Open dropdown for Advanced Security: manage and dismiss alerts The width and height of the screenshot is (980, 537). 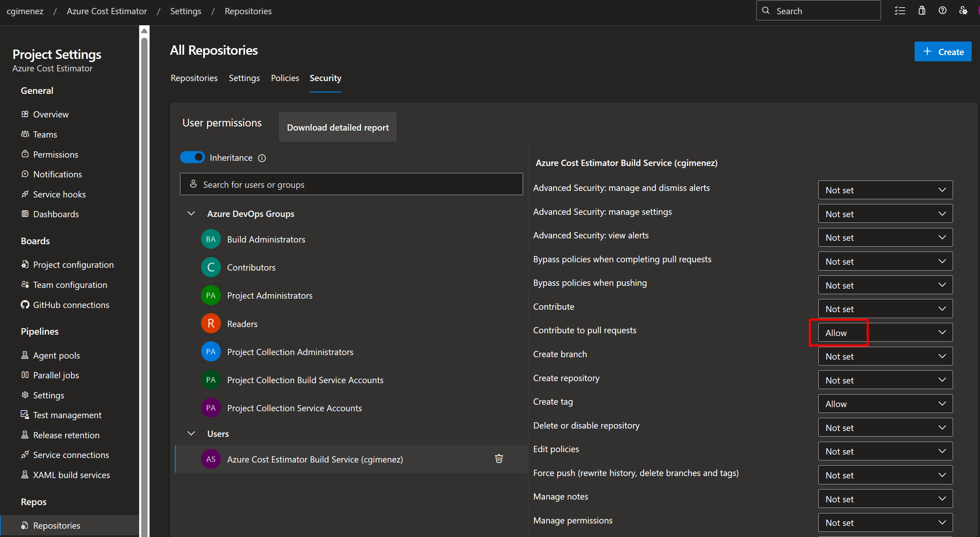885,190
